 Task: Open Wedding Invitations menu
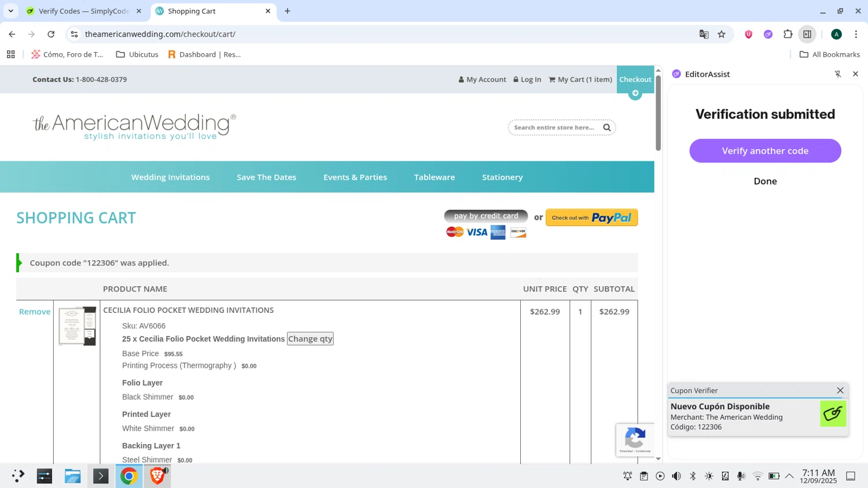pyautogui.click(x=171, y=177)
